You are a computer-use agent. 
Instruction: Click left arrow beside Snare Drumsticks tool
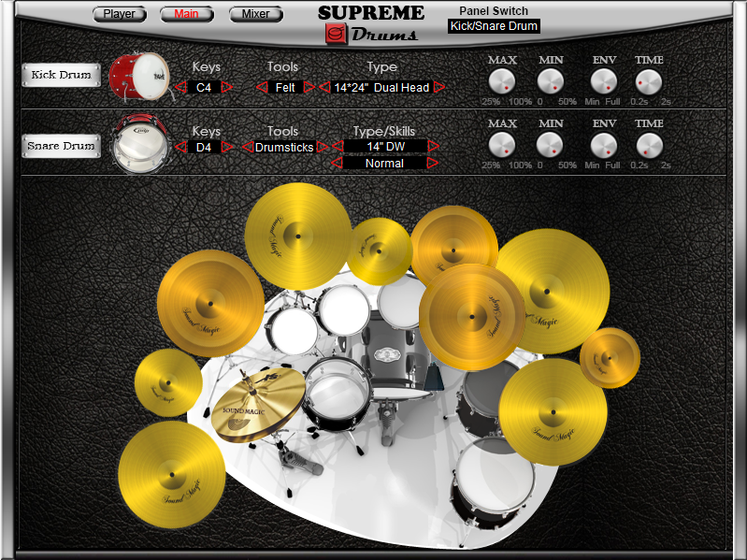[247, 147]
